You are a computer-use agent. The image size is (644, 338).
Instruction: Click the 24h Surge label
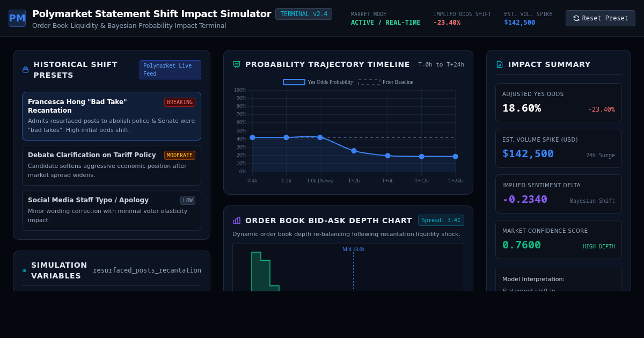coord(601,156)
